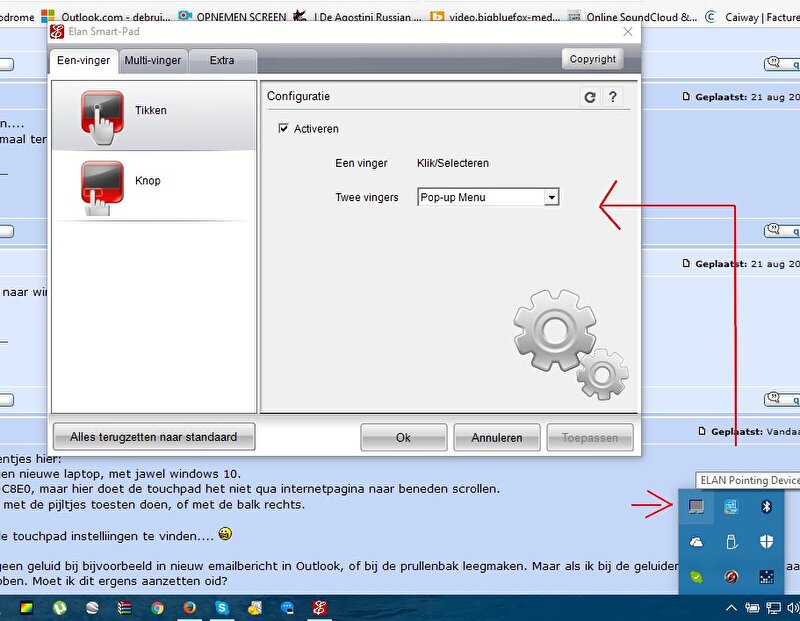The width and height of the screenshot is (800, 621).
Task: Toggle the Activeren checkbox
Action: [x=285, y=129]
